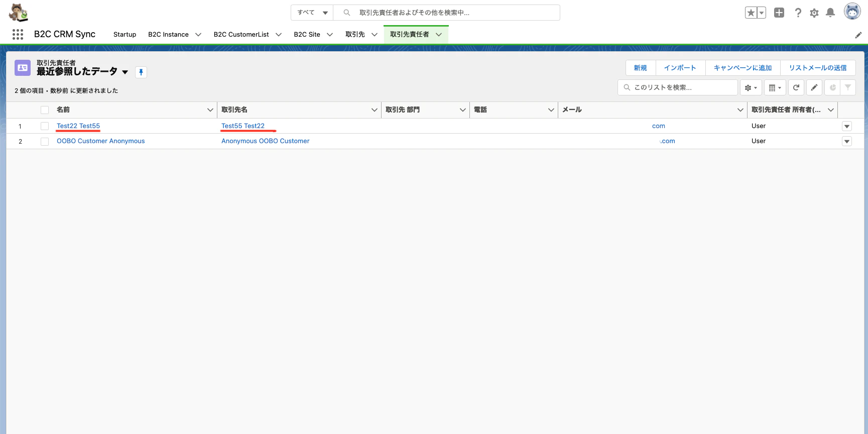Open the 取引先 tab

point(355,35)
